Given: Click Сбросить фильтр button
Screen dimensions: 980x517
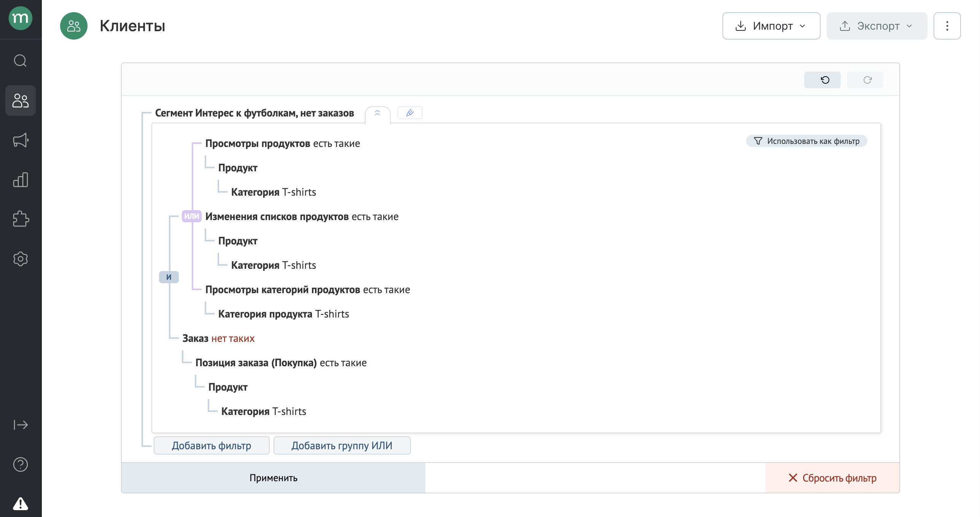Looking at the screenshot, I should click(x=832, y=478).
